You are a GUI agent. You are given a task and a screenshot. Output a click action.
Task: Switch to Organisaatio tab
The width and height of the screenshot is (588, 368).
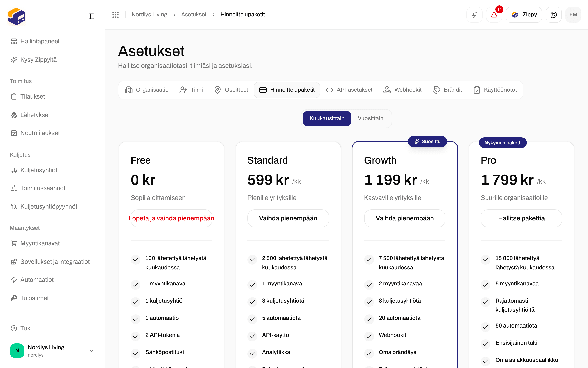point(147,90)
